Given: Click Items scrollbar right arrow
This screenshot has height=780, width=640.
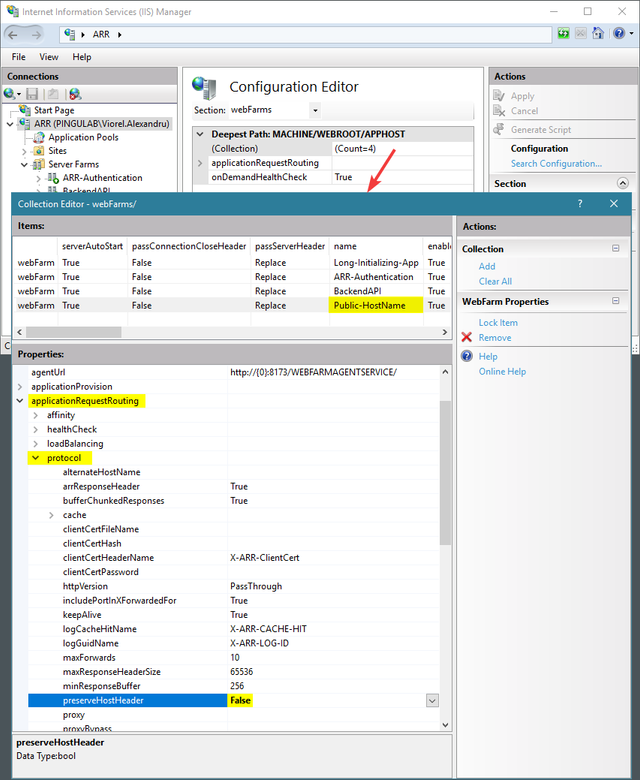Looking at the screenshot, I should (x=445, y=332).
